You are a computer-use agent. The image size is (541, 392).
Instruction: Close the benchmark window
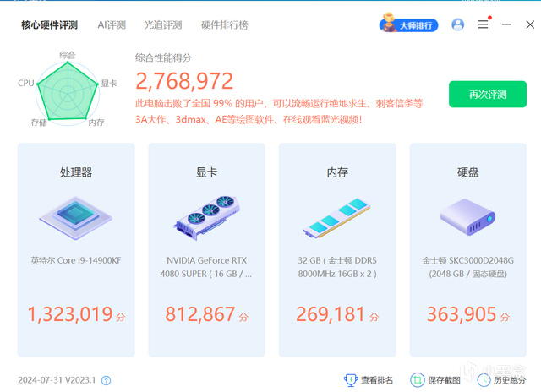[x=530, y=24]
